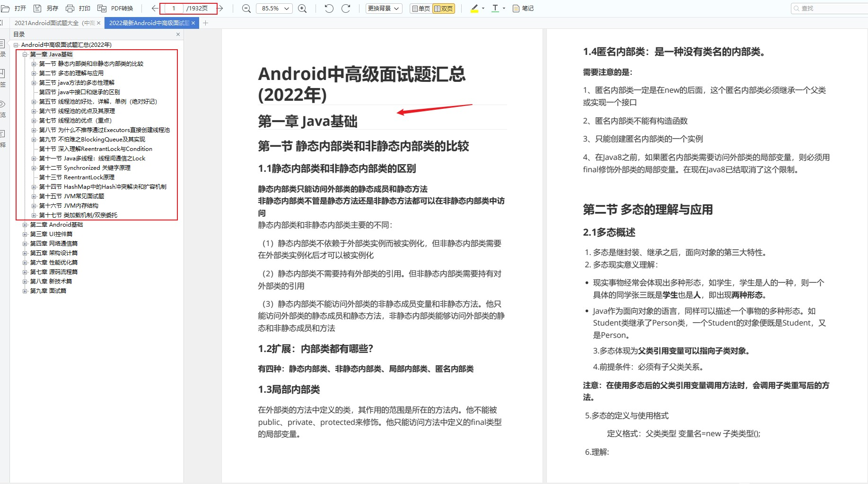
Task: Expand 第一节 静态内部类 tree node
Action: [34, 64]
